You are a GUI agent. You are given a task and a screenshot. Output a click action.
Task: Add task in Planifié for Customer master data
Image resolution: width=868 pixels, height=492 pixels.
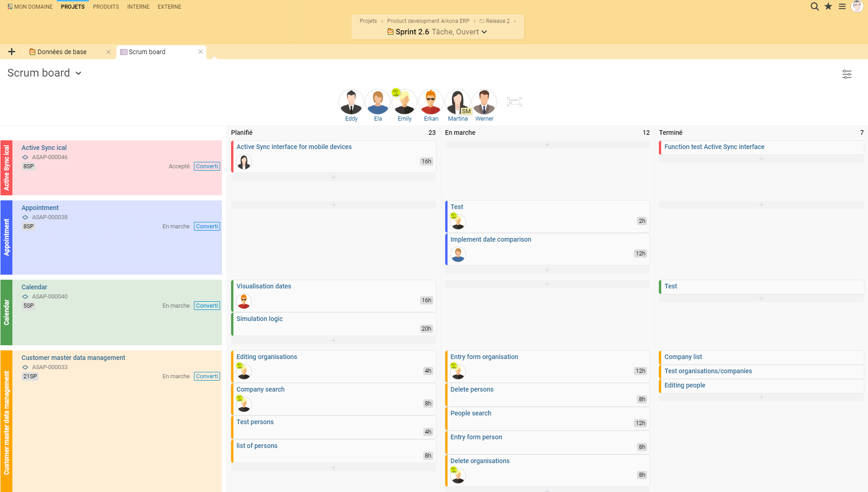point(333,467)
